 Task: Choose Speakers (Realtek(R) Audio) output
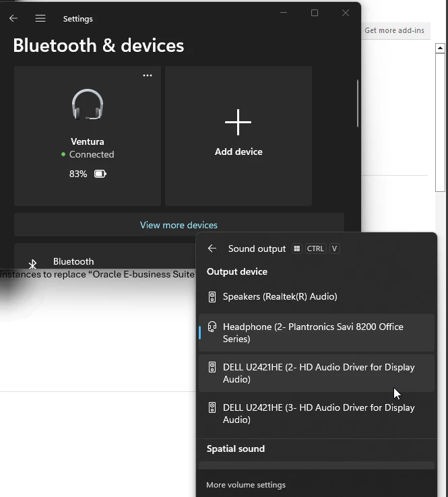pos(317,297)
